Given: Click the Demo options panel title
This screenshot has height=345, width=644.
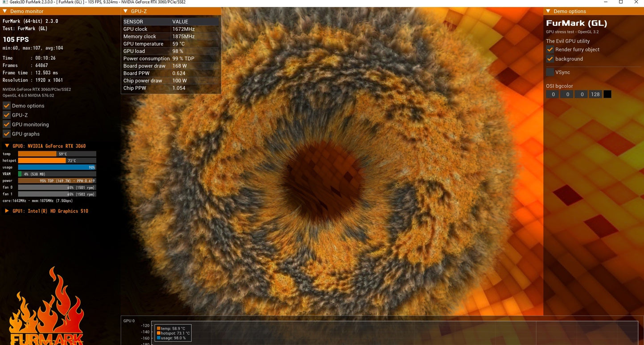Looking at the screenshot, I should coord(570,11).
